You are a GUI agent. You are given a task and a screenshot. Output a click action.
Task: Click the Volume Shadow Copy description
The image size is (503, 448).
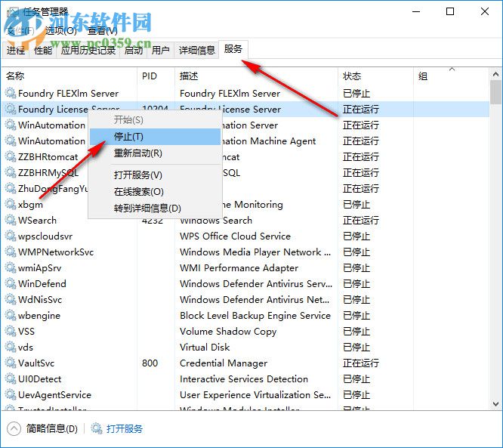pos(228,332)
